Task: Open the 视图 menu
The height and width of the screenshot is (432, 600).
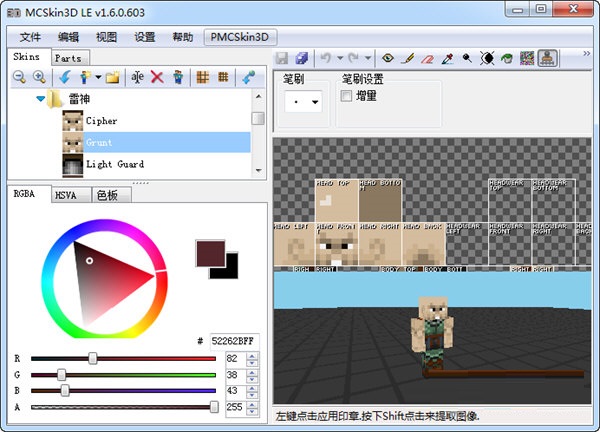Action: point(106,37)
